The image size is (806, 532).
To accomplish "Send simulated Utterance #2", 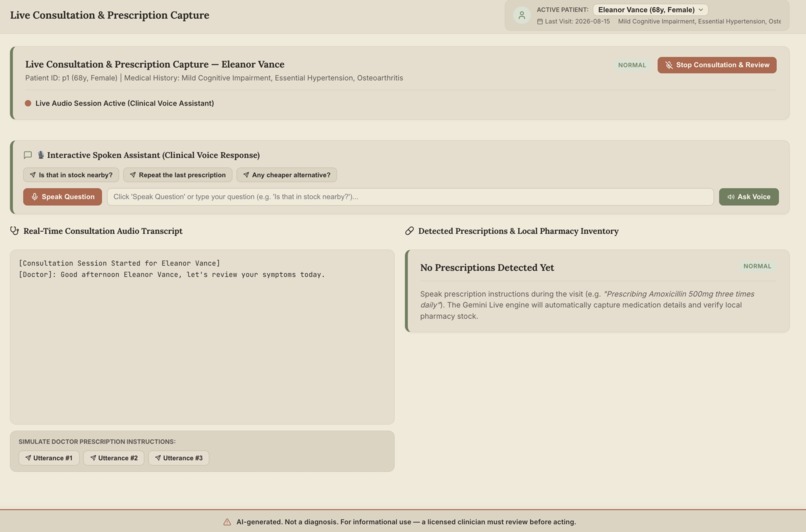I will pos(114,458).
